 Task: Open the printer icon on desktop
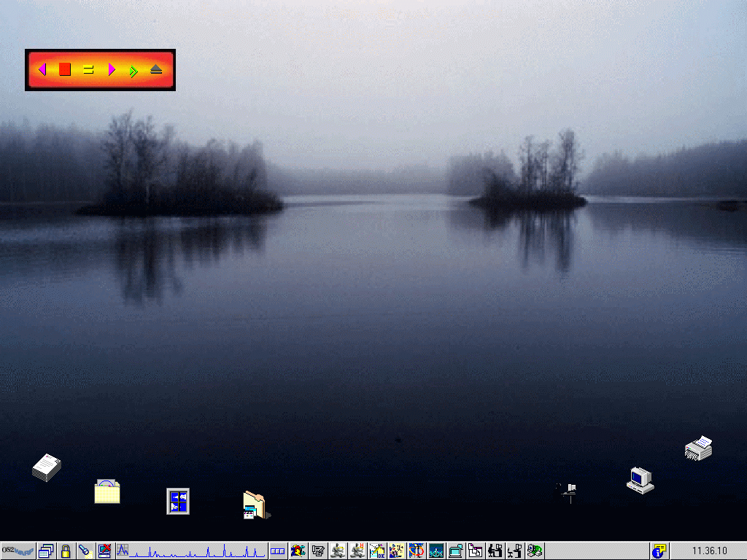tap(698, 448)
